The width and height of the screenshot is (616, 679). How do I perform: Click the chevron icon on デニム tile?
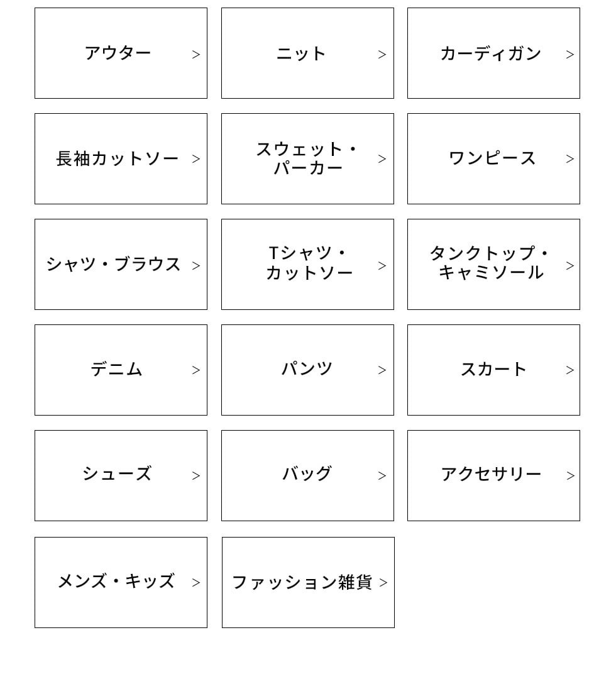click(x=196, y=370)
